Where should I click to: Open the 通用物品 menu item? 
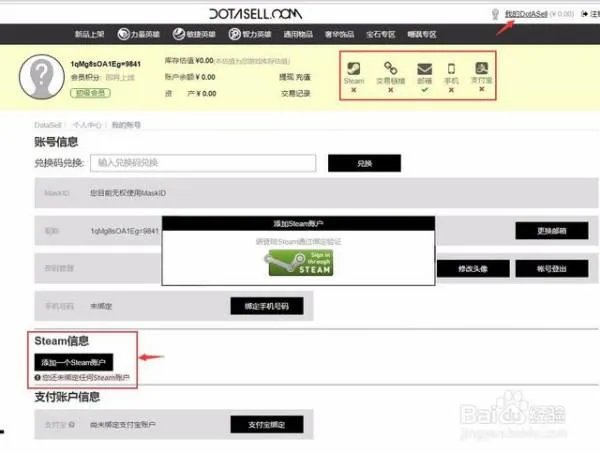click(298, 34)
